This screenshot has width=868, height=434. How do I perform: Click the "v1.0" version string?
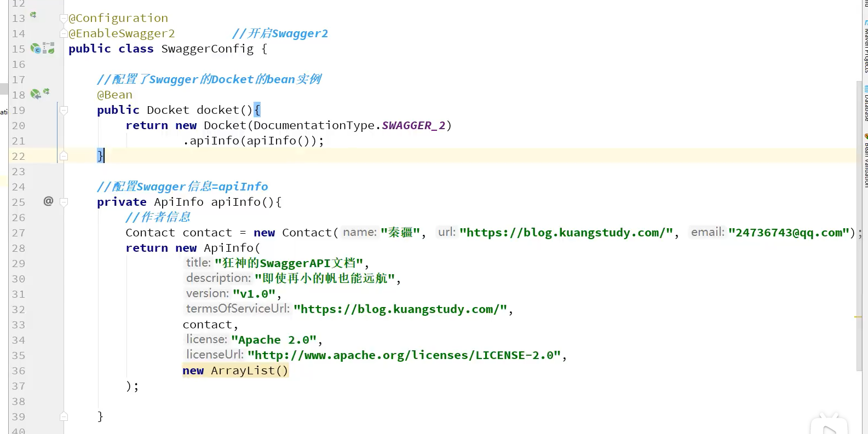click(254, 294)
